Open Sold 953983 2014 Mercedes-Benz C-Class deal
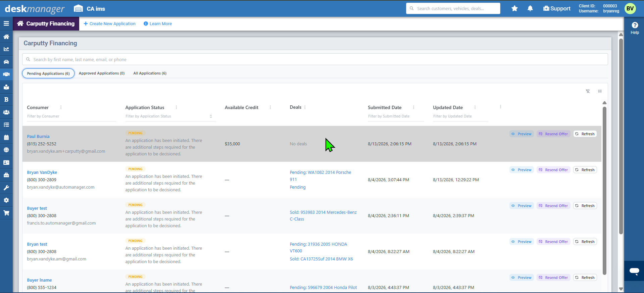The image size is (644, 293). point(323,215)
